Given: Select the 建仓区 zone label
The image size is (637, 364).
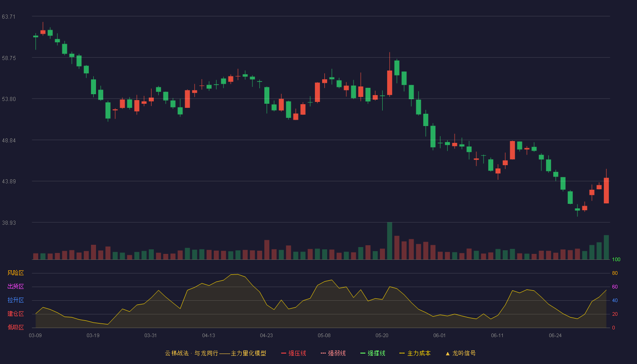Looking at the screenshot, I should click(x=15, y=314).
